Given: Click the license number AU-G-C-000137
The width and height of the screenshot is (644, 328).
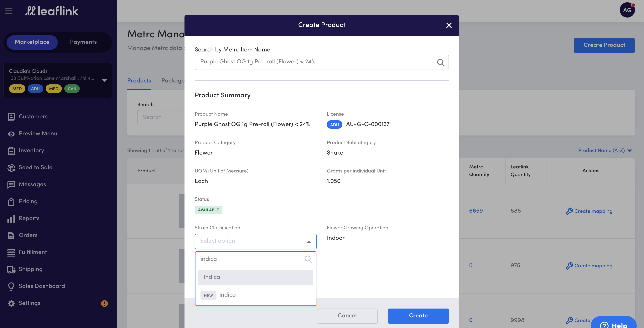Looking at the screenshot, I should click(367, 124).
